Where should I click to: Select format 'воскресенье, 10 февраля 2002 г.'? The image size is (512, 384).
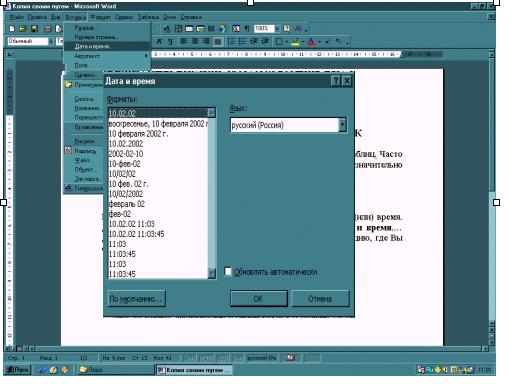158,124
